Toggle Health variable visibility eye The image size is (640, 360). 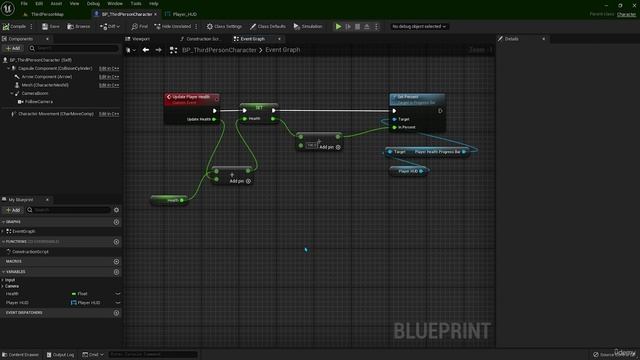coord(118,294)
